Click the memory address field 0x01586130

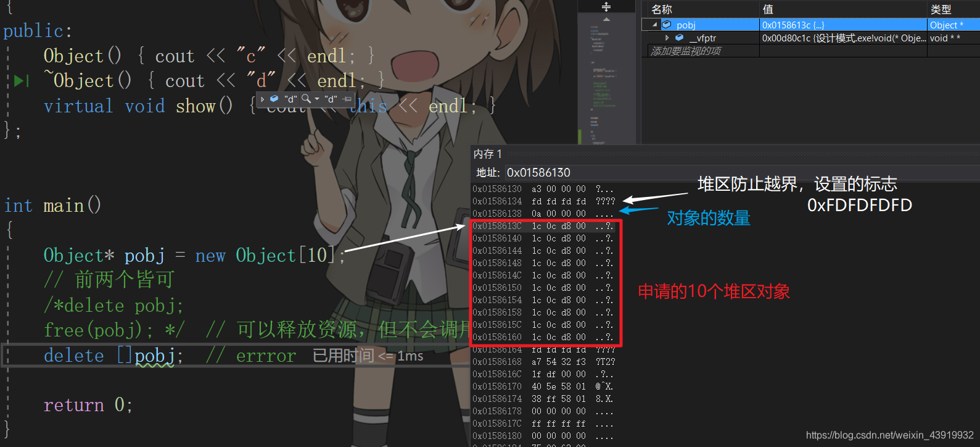[742, 173]
